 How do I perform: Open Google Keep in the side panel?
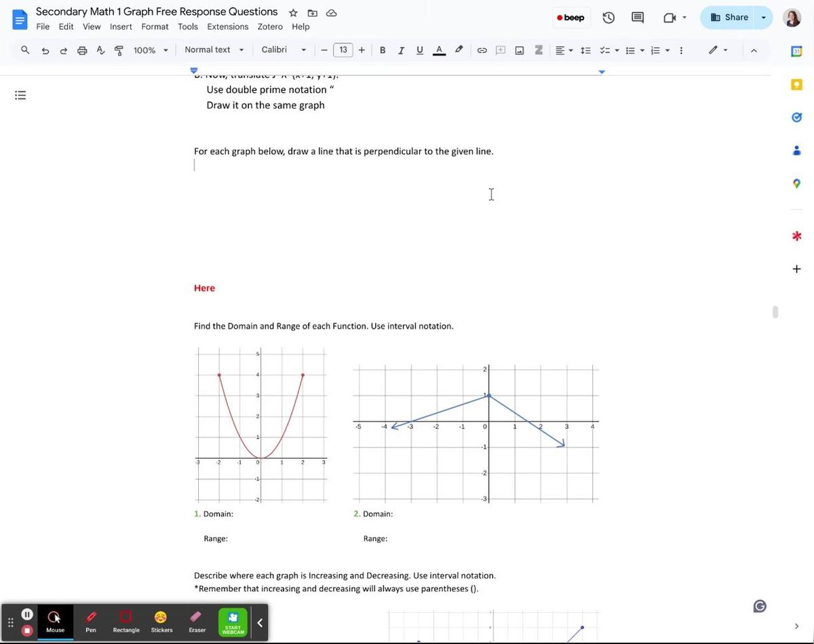(796, 84)
